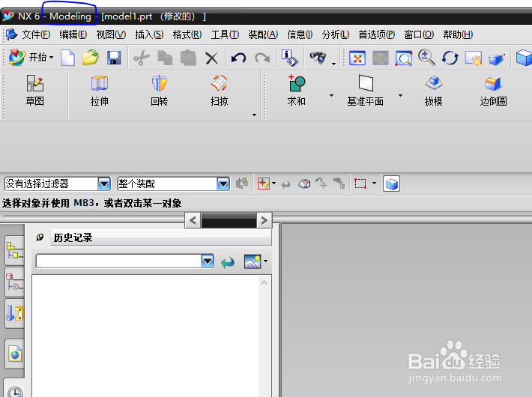Toggle the highlighted blue cube selection button
This screenshot has width=532, height=397.
pos(392,184)
